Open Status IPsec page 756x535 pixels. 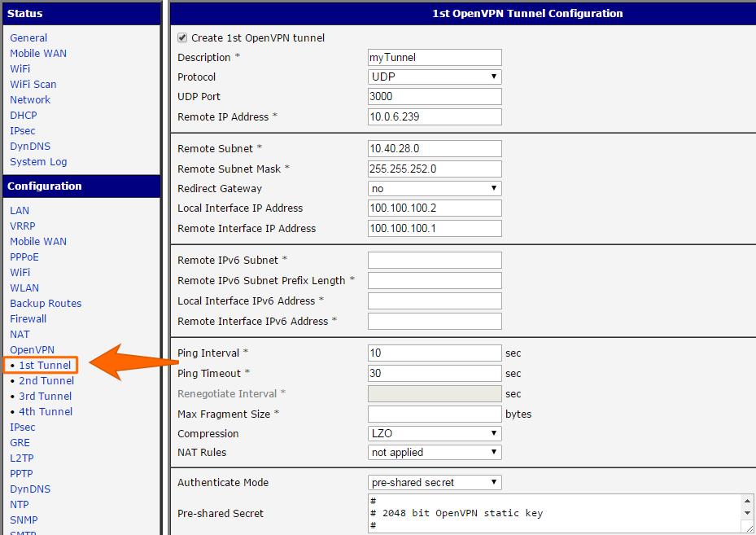click(22, 131)
